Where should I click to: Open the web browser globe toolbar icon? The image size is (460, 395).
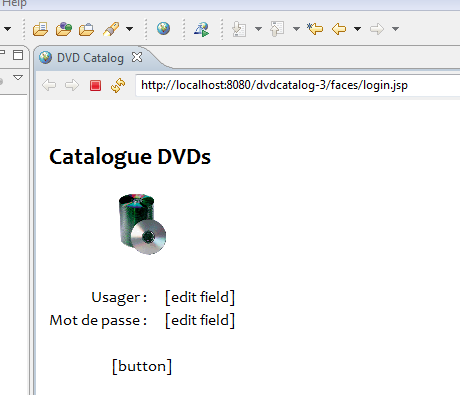(x=163, y=29)
